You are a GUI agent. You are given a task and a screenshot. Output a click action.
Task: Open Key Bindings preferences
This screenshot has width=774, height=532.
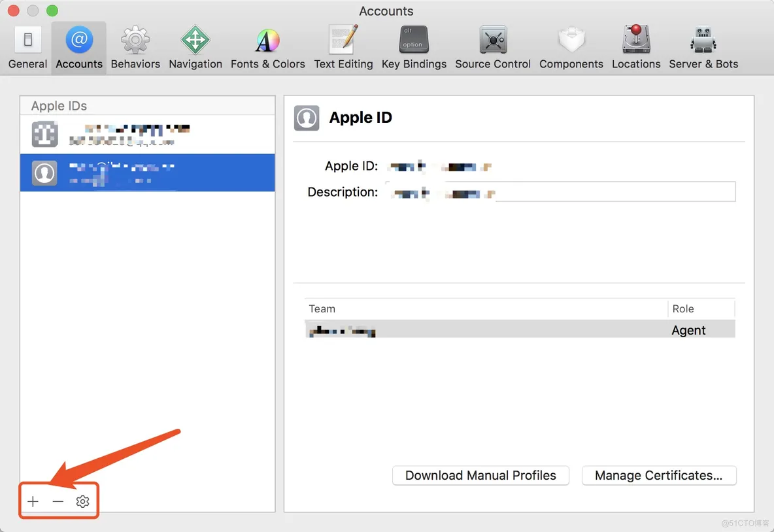(414, 48)
